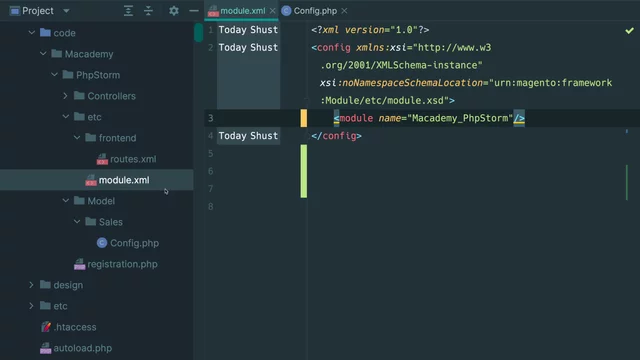
Task: Open autoload.php in the project tree
Action: [x=82, y=348]
